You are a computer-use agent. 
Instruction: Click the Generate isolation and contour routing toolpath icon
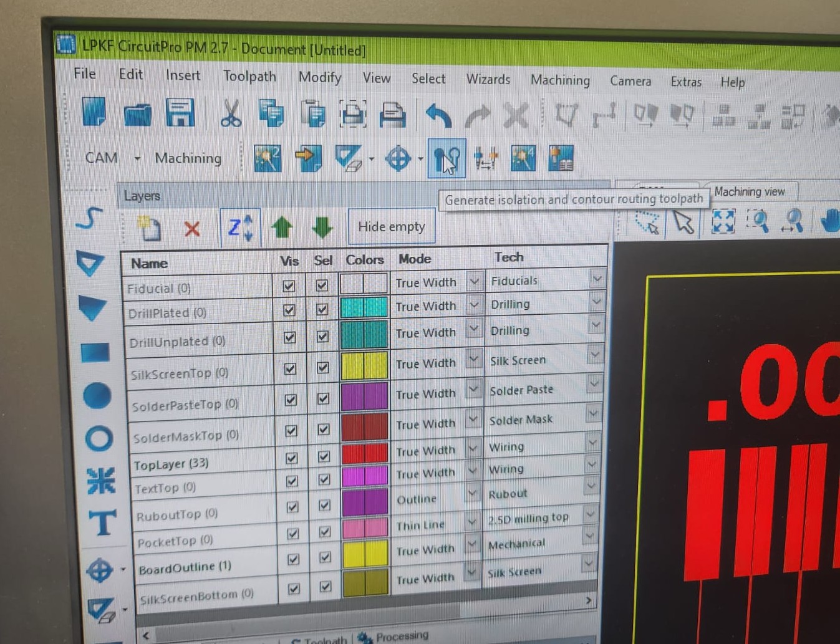click(447, 159)
